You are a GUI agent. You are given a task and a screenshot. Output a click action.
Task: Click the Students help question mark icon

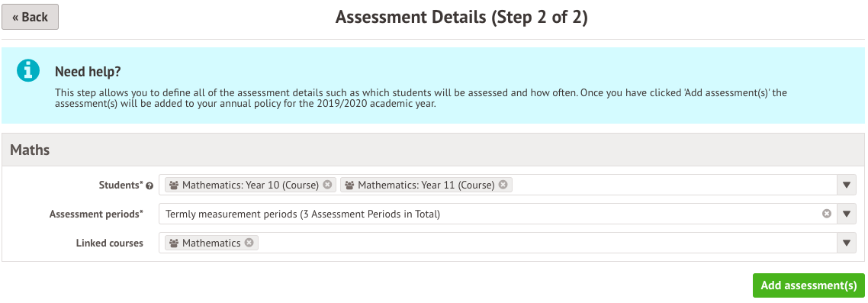(x=149, y=185)
